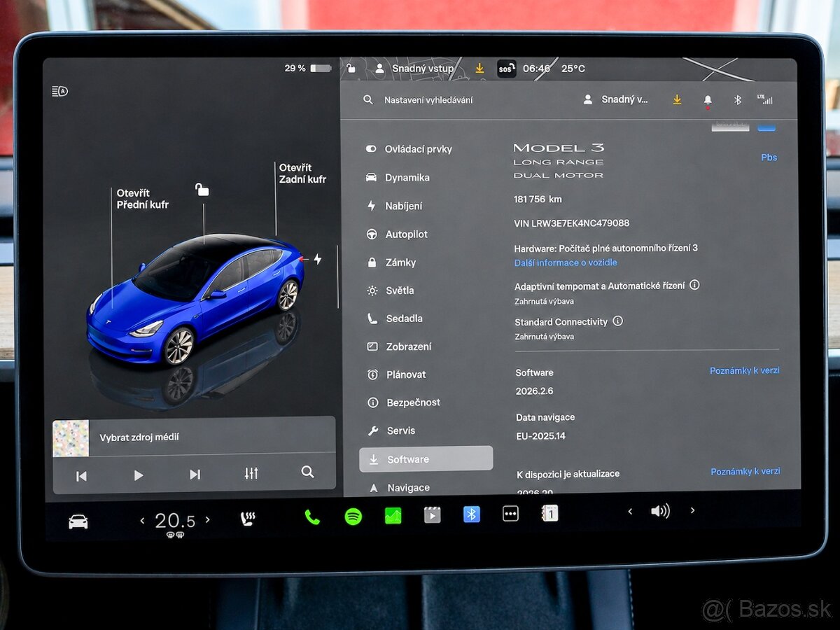This screenshot has width=840, height=630.
Task: Tap the headlight auto high-beam icon
Action: click(59, 91)
